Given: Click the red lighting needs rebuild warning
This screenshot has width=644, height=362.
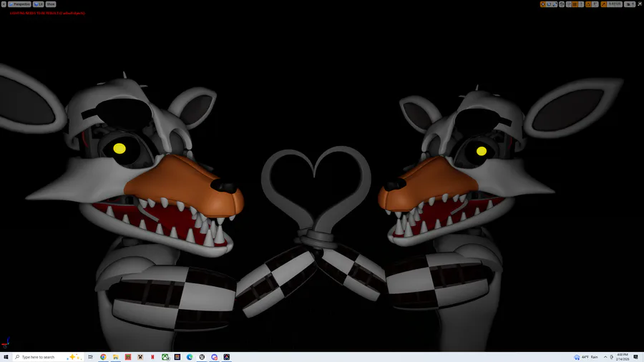Looking at the screenshot, I should point(47,13).
